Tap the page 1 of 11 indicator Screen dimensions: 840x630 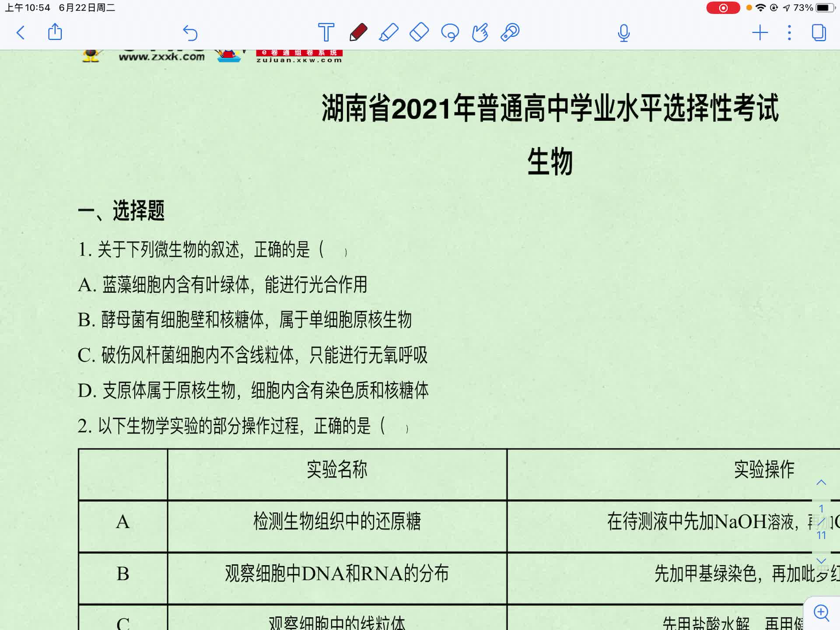(821, 521)
